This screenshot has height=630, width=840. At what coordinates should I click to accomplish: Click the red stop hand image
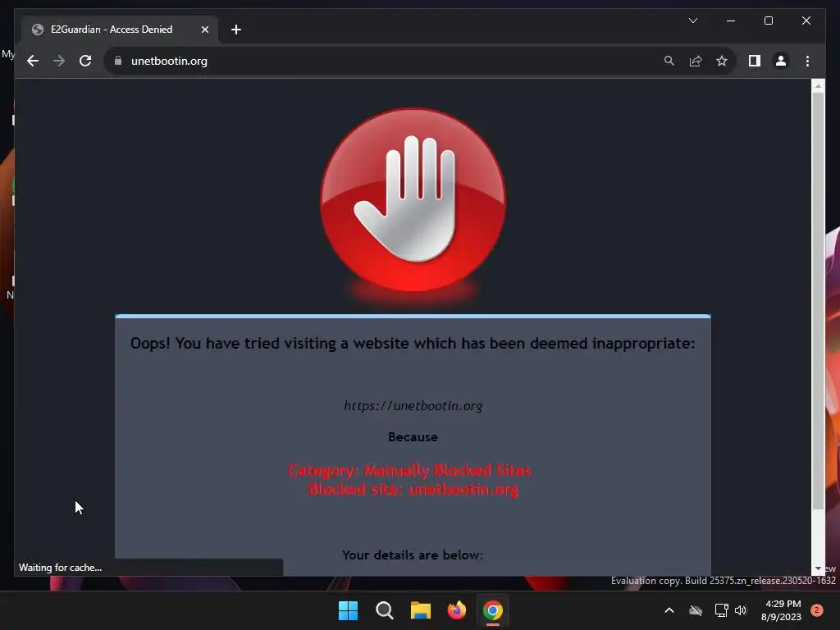click(413, 200)
